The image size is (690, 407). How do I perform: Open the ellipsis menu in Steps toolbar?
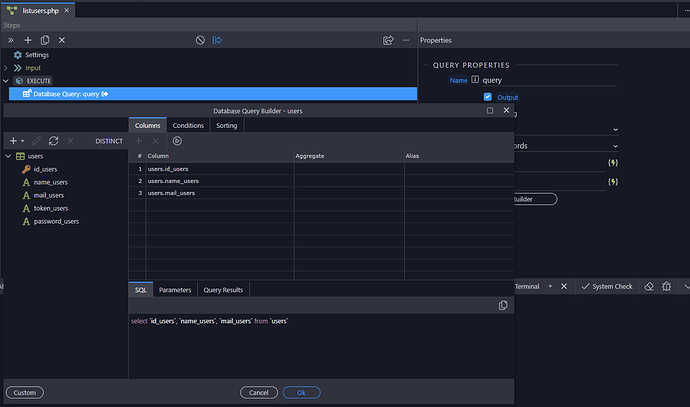406,40
